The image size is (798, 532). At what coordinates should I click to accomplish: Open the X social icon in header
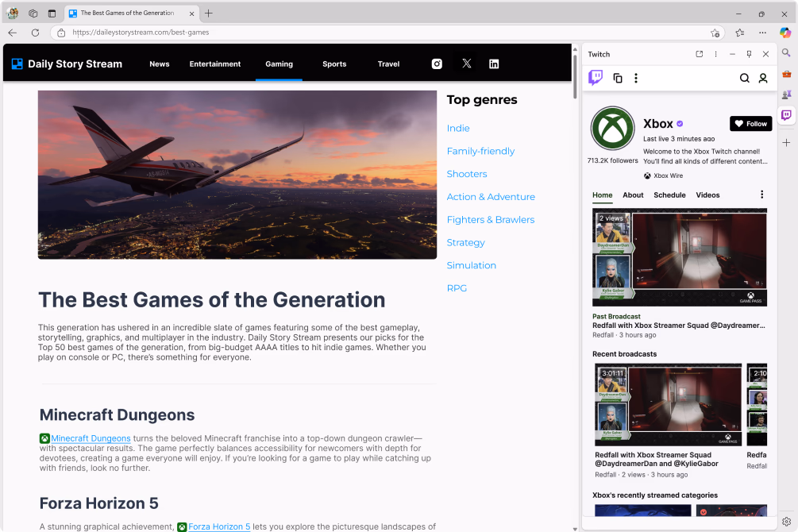(467, 64)
